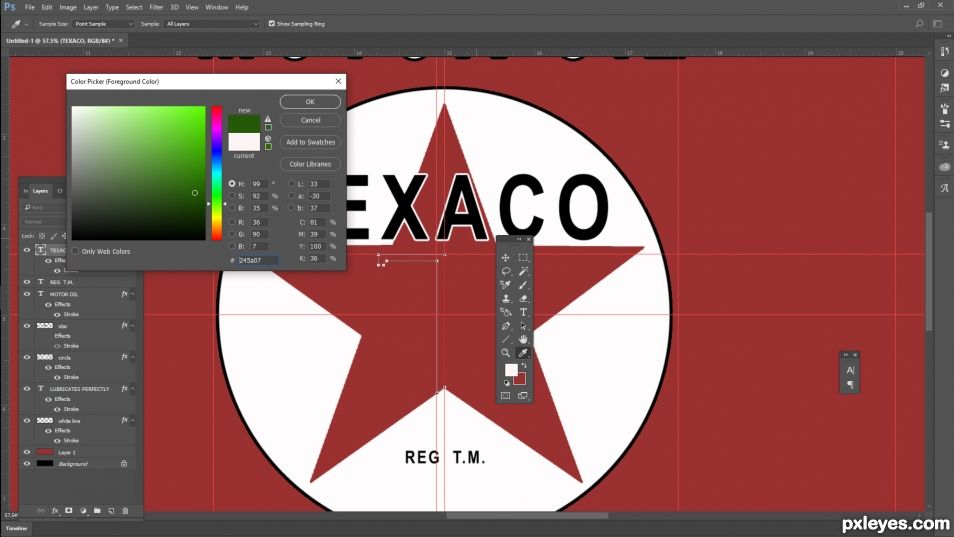Open the Layer menu

pos(91,7)
